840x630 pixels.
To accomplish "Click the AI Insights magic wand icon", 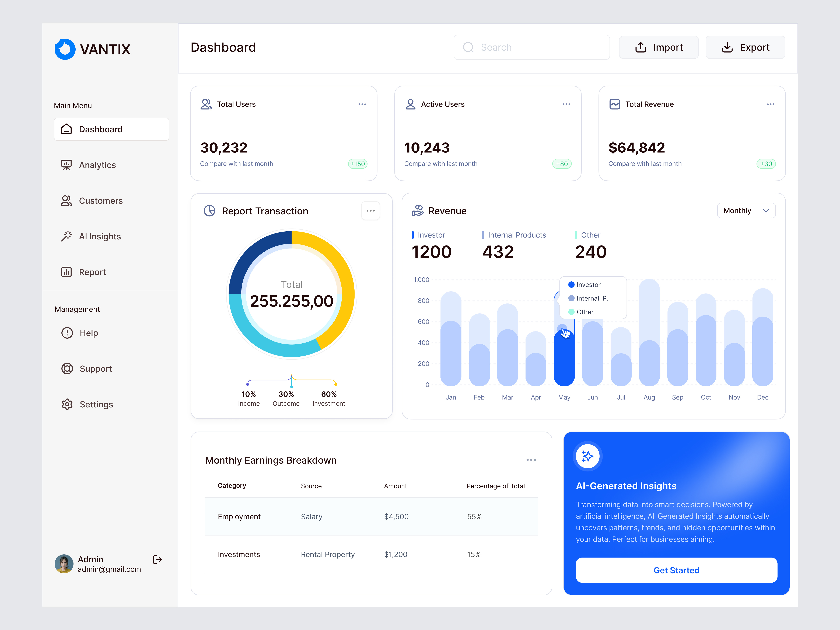I will (66, 236).
